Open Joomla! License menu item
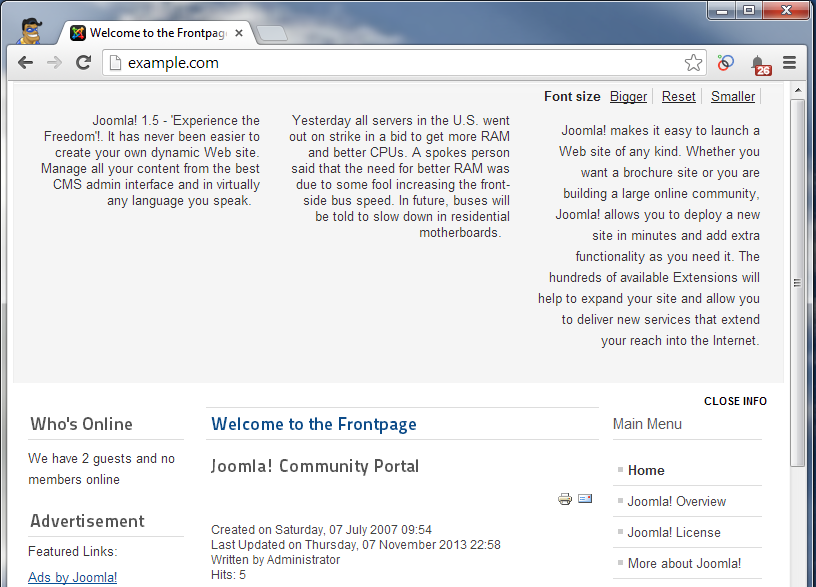 click(x=674, y=532)
